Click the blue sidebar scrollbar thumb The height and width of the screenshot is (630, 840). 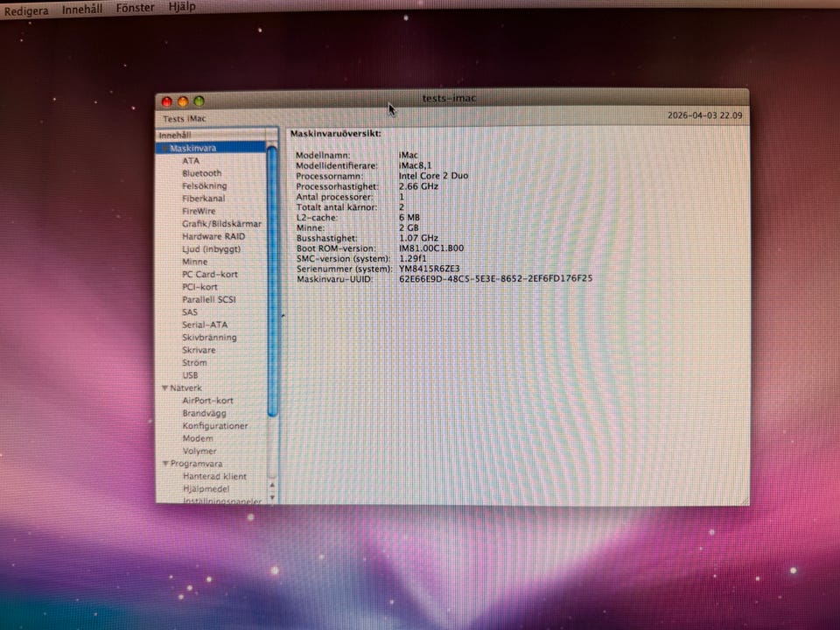[x=272, y=280]
